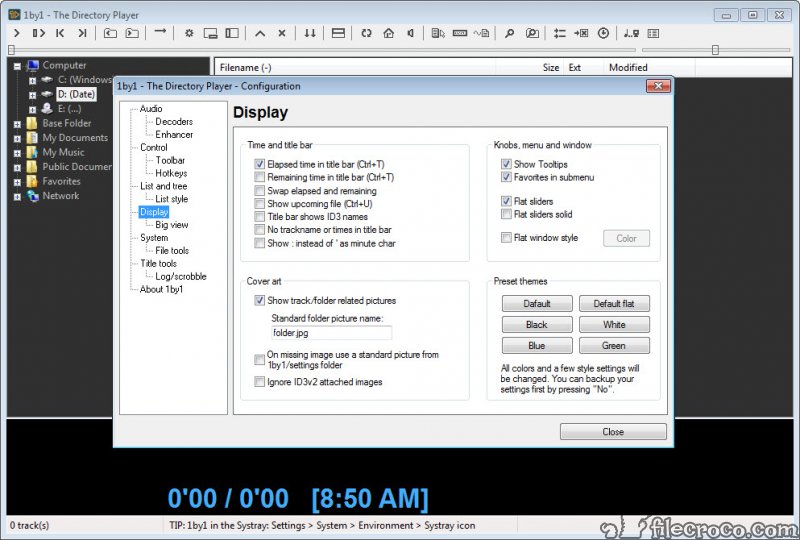Click the split view toolbar icon

(338, 33)
